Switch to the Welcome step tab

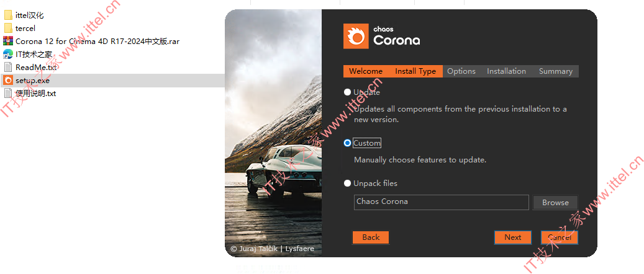pos(366,71)
